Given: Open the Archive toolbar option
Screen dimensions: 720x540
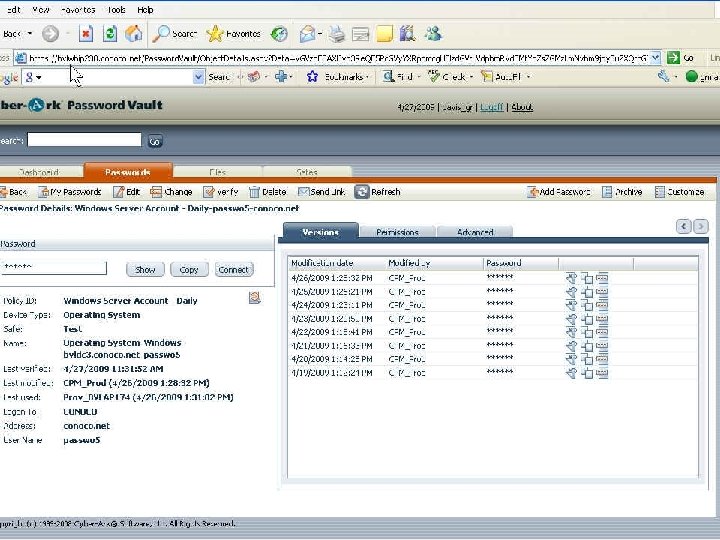Looking at the screenshot, I should [x=622, y=192].
